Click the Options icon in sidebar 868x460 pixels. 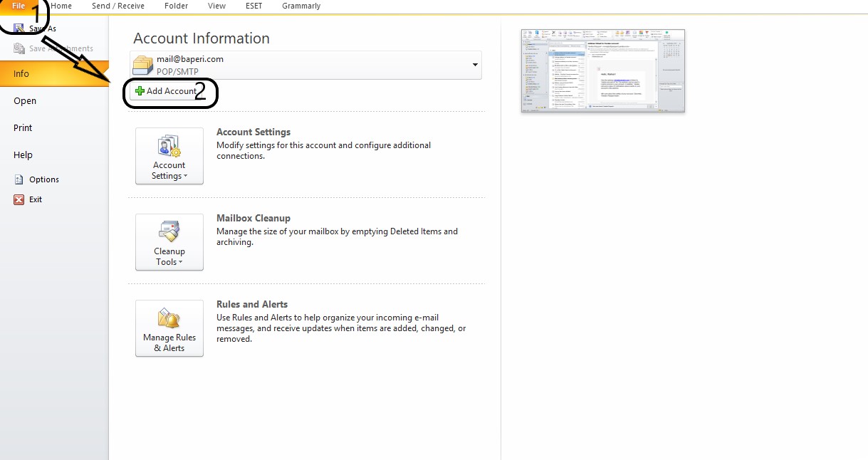pos(19,179)
